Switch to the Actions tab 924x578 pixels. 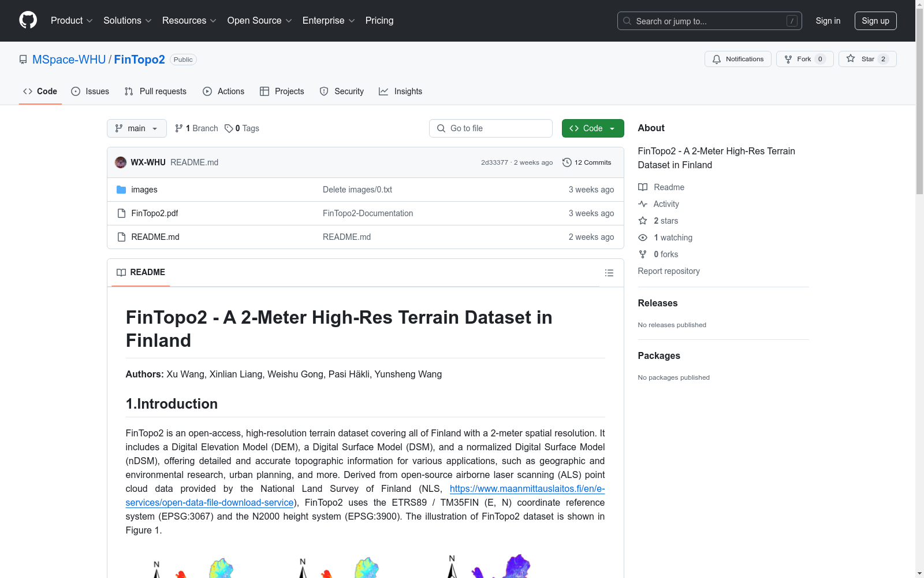coord(223,91)
